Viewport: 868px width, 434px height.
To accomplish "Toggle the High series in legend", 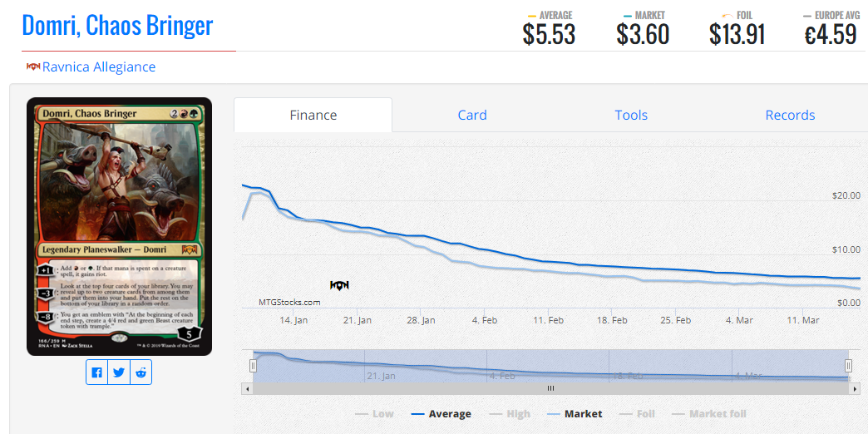I will 510,413.
